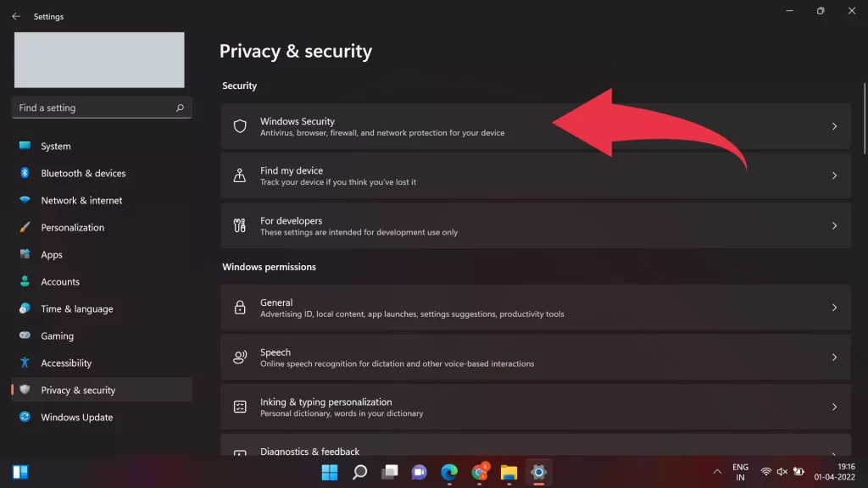Click the Personalization brush icon

25,227
